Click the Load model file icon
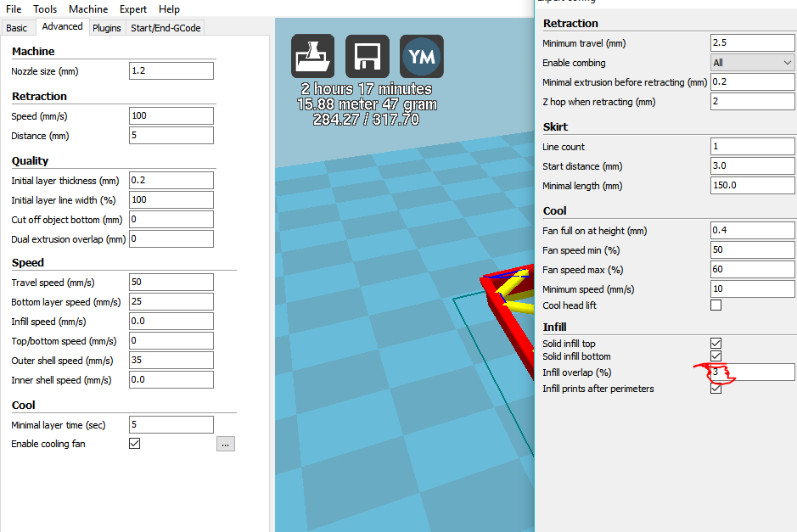The height and width of the screenshot is (532, 797). coord(313,56)
